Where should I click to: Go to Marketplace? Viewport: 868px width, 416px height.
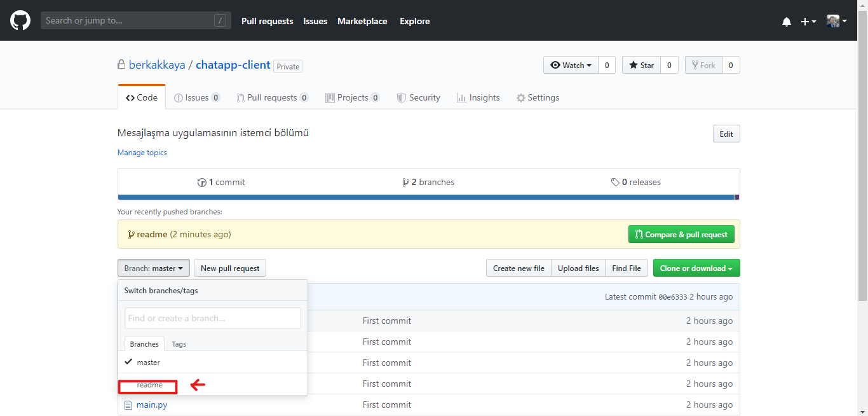point(362,21)
